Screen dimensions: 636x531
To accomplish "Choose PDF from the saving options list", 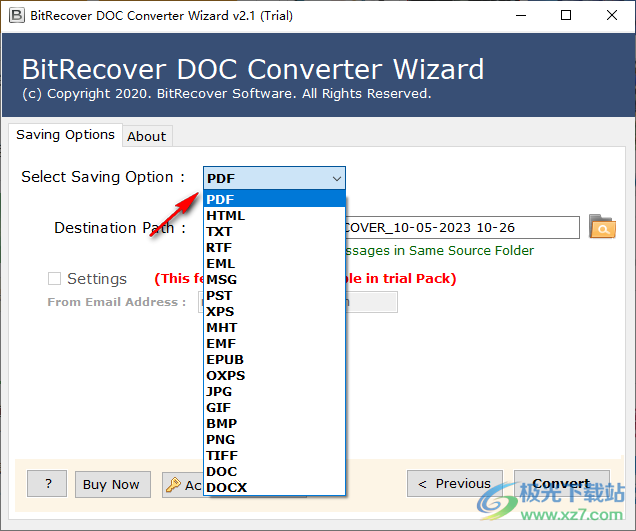I will click(x=275, y=199).
